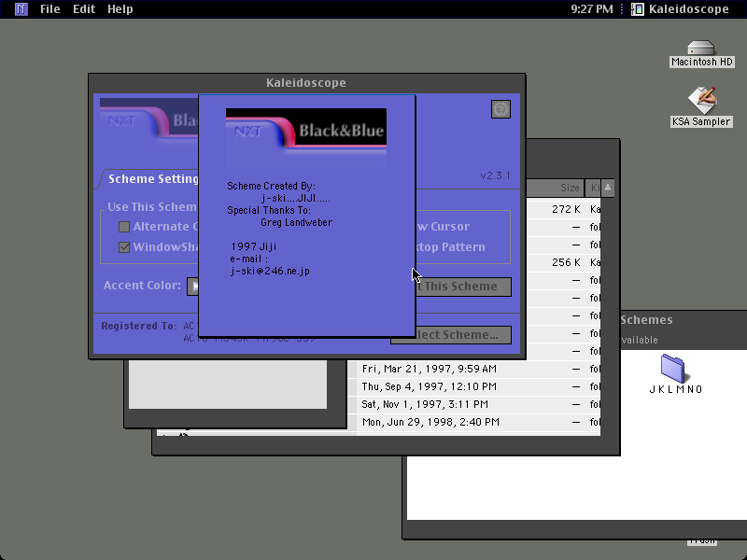
Task: Open the Edit menu
Action: tap(84, 9)
